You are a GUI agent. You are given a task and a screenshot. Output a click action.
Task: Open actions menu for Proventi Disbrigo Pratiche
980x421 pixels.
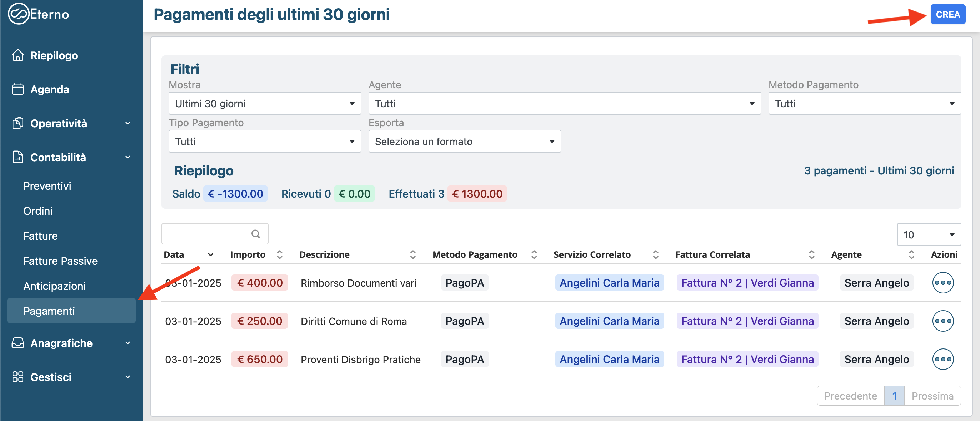tap(942, 359)
